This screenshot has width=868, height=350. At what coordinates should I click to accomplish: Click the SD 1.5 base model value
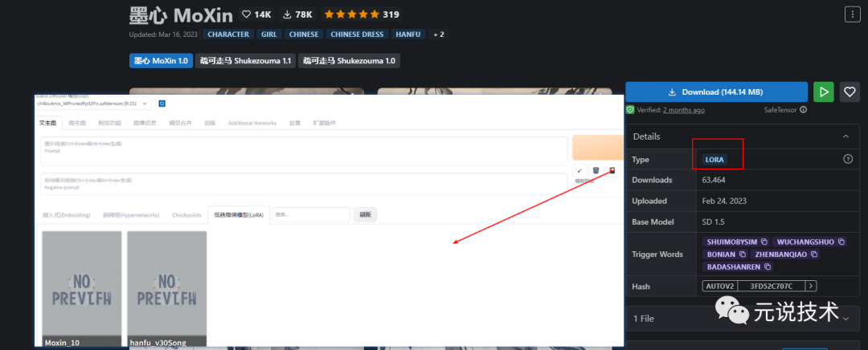[x=712, y=222]
